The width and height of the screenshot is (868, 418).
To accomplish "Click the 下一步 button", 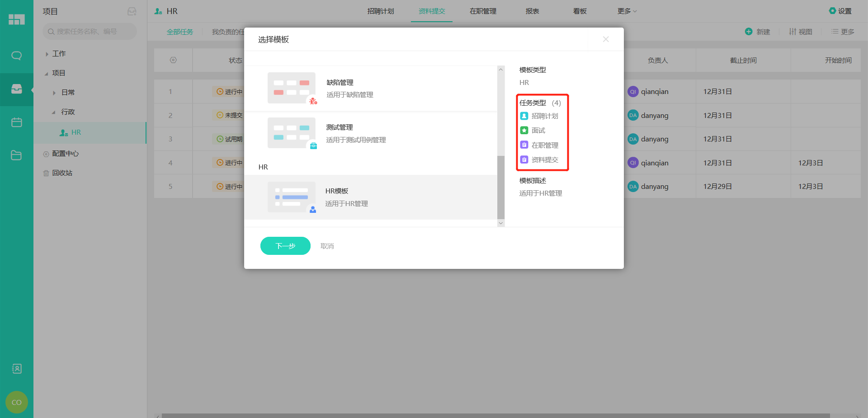I will pyautogui.click(x=285, y=246).
